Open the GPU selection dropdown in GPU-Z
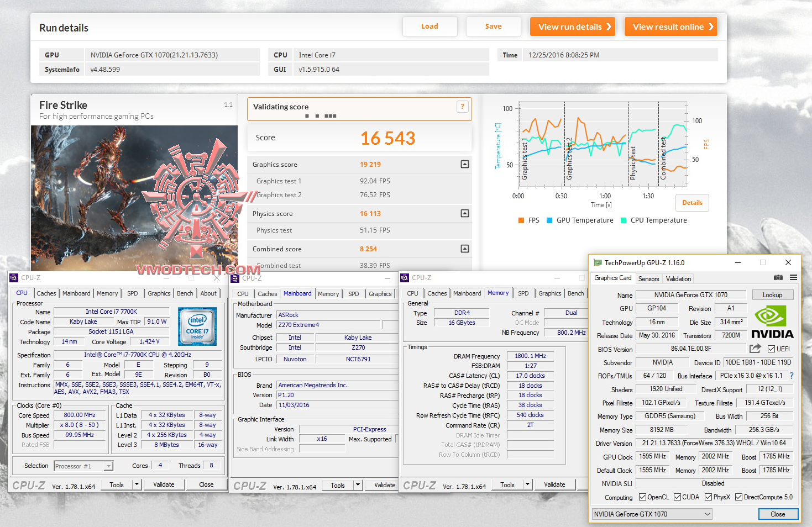812x527 pixels. (652, 514)
